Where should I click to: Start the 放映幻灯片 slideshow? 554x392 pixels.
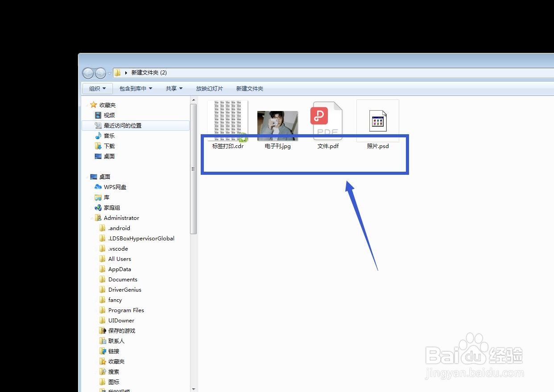(x=210, y=88)
